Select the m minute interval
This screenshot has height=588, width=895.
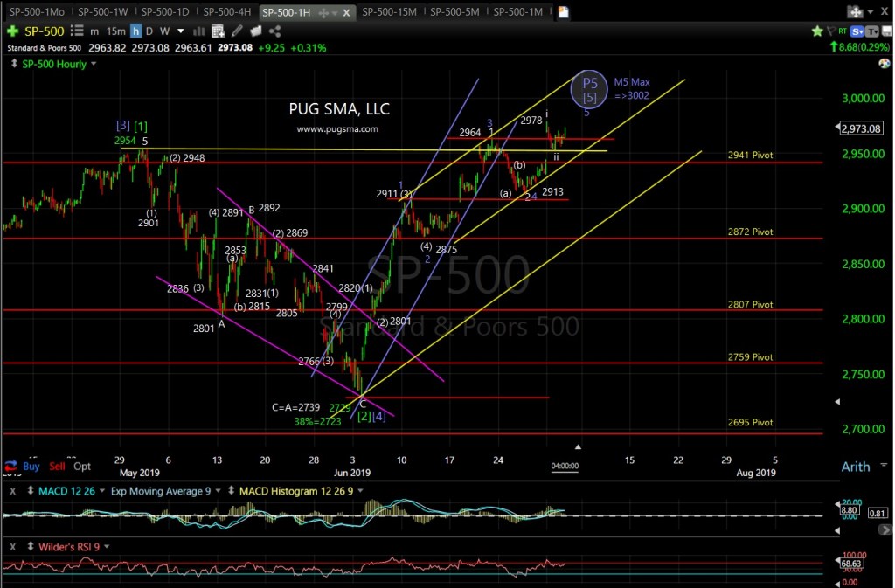click(x=94, y=31)
